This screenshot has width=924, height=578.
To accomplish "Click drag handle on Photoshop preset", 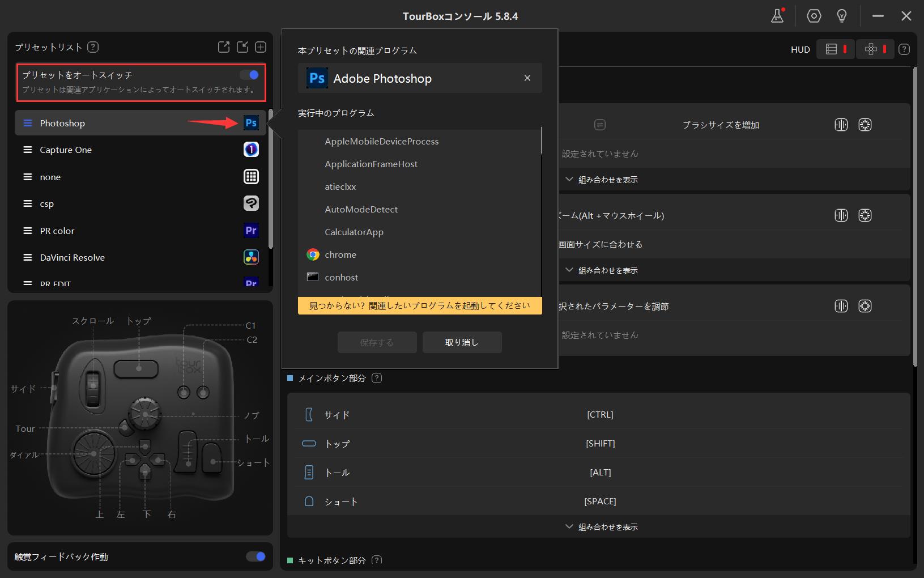I will pos(27,123).
